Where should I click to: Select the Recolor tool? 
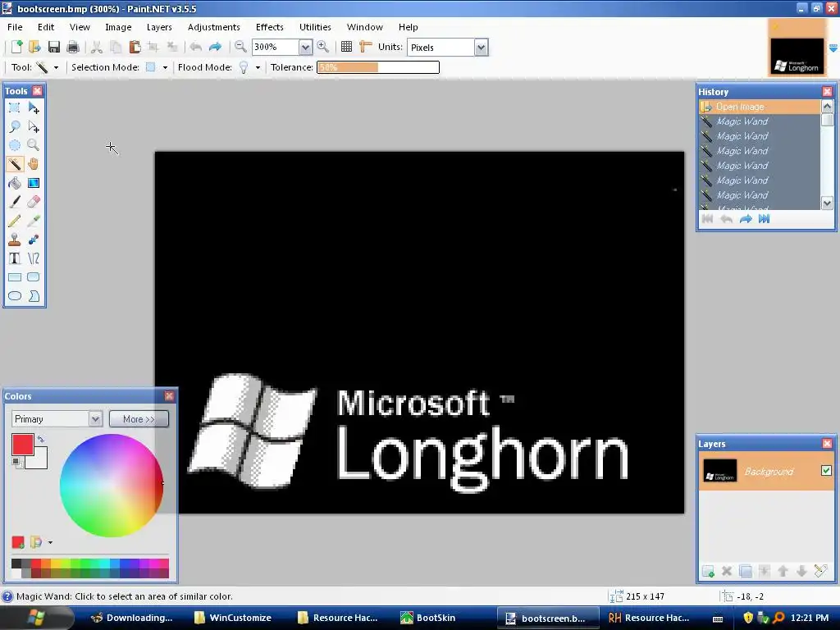pyautogui.click(x=33, y=240)
